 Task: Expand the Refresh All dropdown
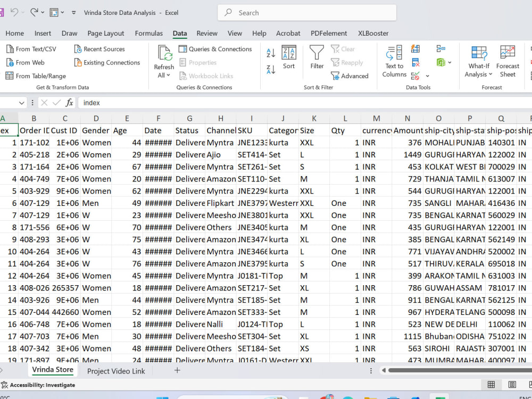click(164, 76)
